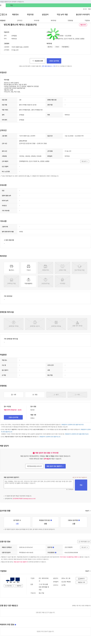Select the 통근버스 welfare icon
The image size is (91, 644).
tap(12, 268)
